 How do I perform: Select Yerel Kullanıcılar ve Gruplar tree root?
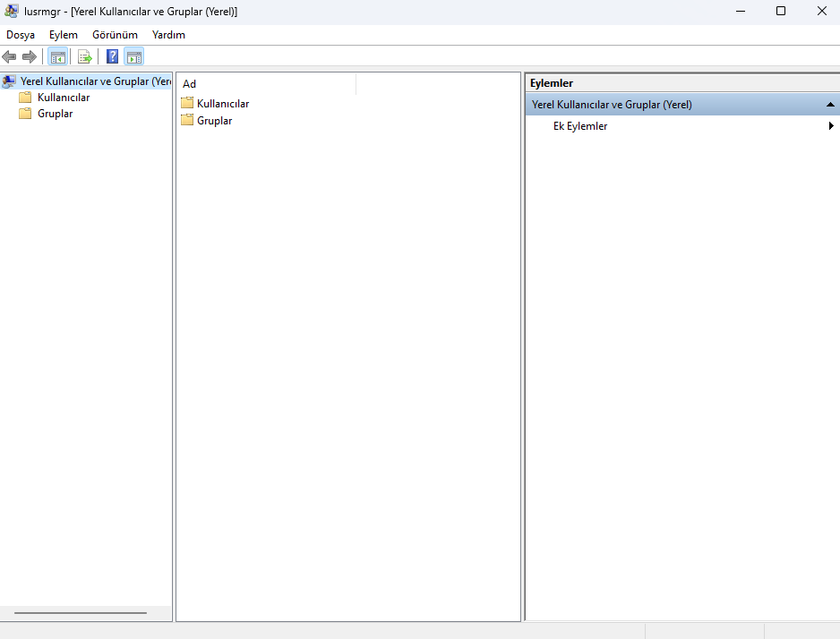[95, 81]
